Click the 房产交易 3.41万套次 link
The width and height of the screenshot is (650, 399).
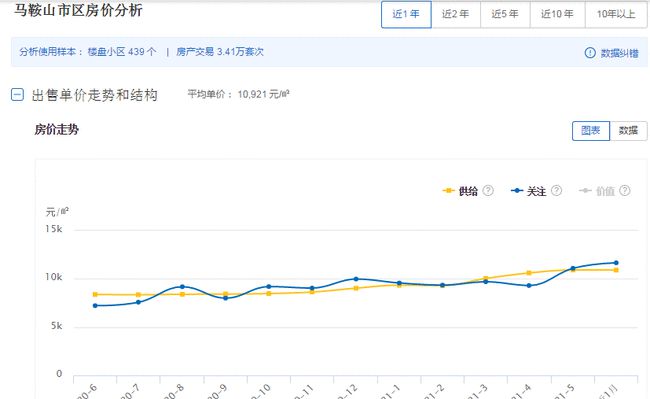click(220, 52)
